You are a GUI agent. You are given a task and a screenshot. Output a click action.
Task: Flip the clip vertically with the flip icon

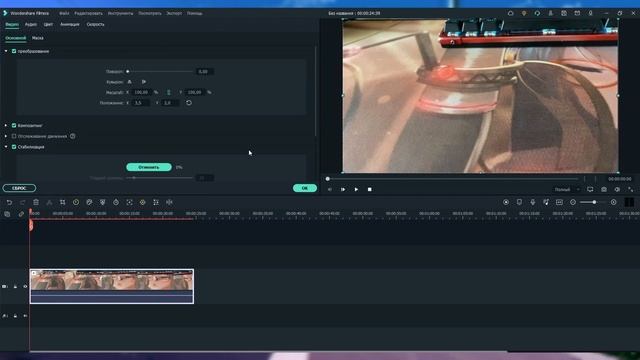(144, 82)
